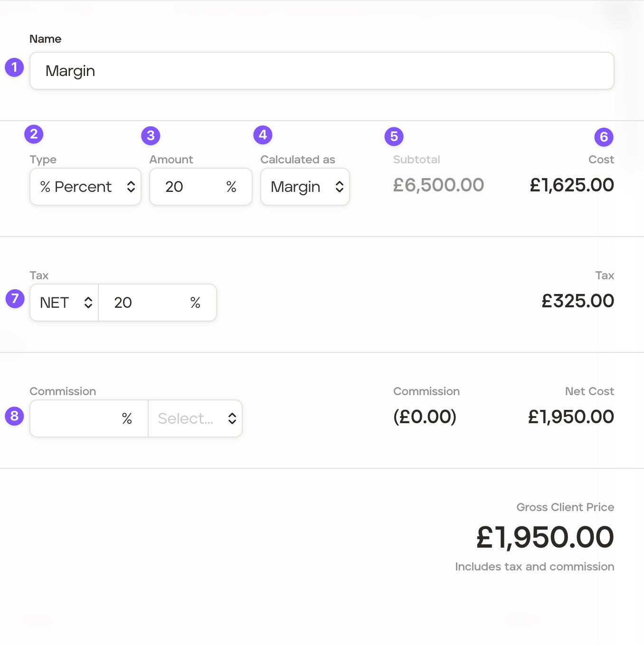Click the number 7 badge beside Tax
The width and height of the screenshot is (644, 645).
tap(15, 299)
